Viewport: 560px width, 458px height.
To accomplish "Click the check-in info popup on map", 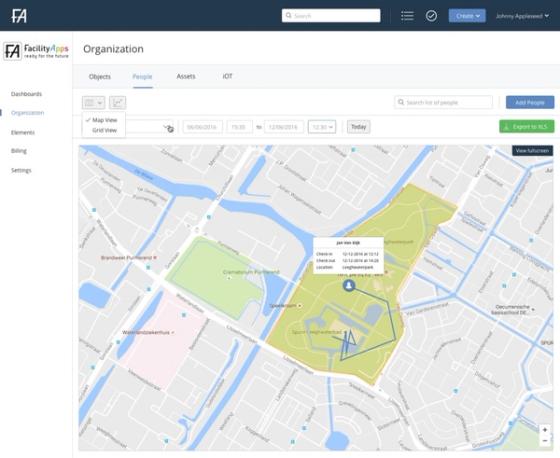I will 348,255.
